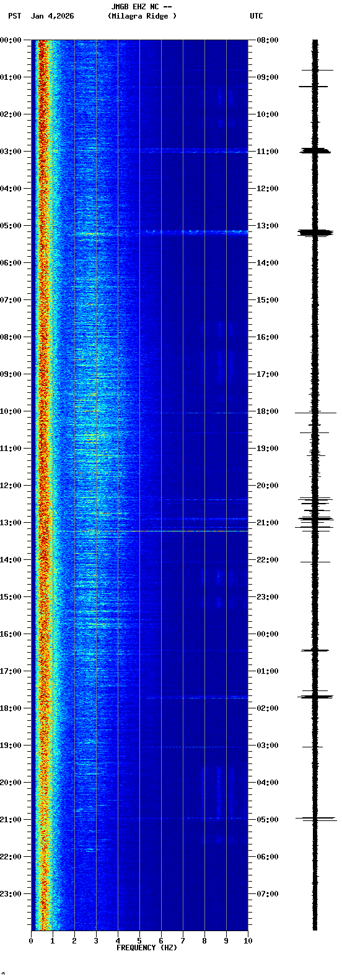Click the frequency axis tick '5'
The width and height of the screenshot is (342, 980).
[139, 941]
